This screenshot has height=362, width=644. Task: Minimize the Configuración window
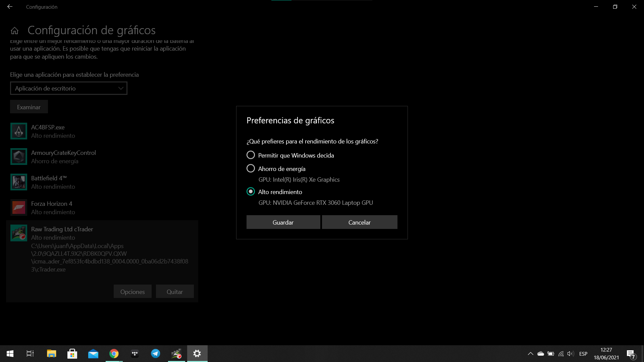click(x=596, y=7)
